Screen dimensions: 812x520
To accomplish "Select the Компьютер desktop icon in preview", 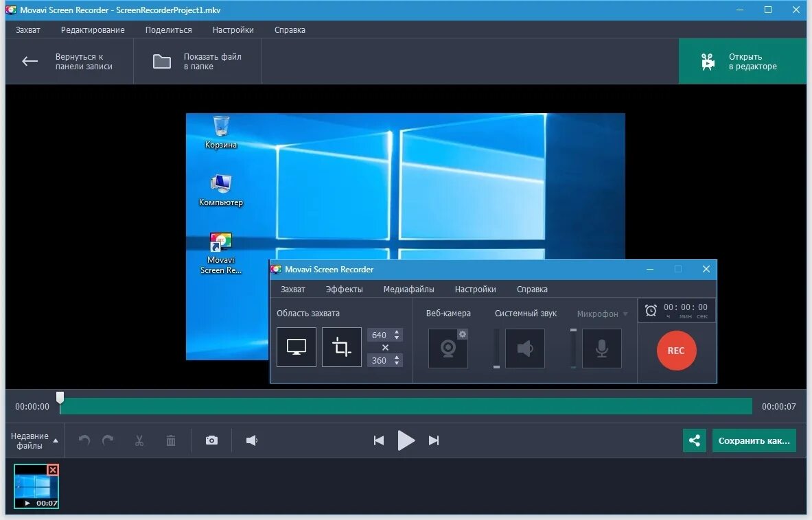I will click(221, 191).
